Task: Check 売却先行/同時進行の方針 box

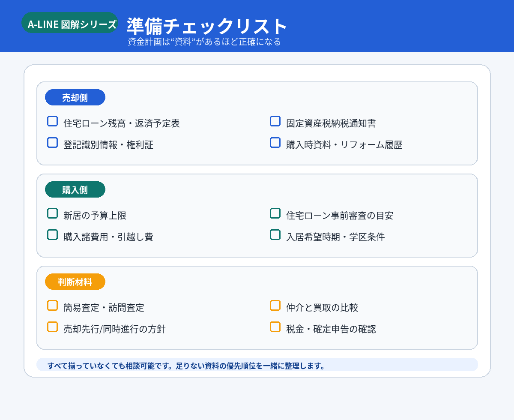Action: (x=52, y=327)
